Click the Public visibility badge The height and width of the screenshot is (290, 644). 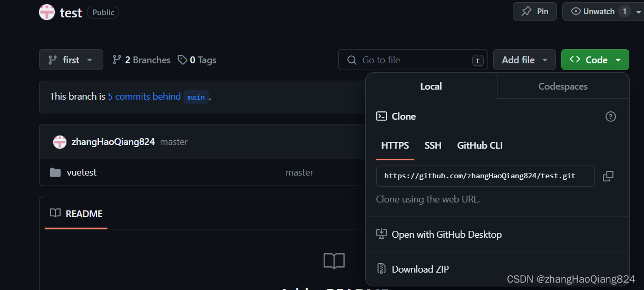[x=103, y=12]
